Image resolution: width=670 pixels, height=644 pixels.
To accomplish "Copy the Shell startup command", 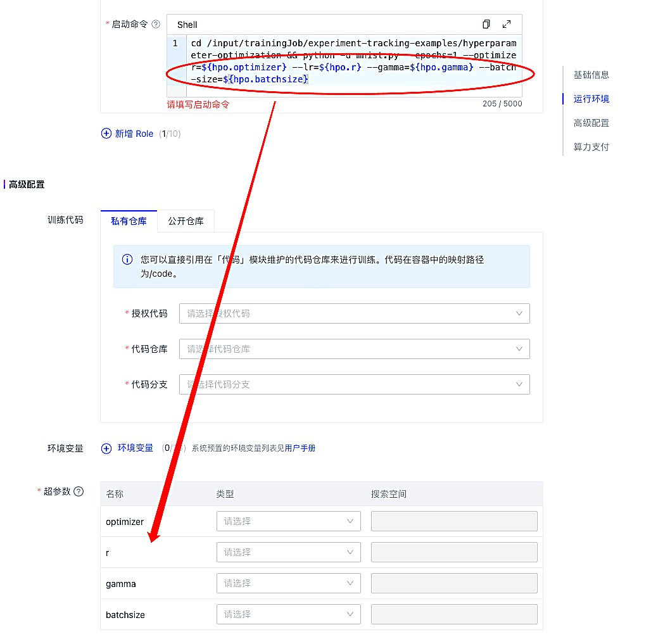I will [x=486, y=24].
